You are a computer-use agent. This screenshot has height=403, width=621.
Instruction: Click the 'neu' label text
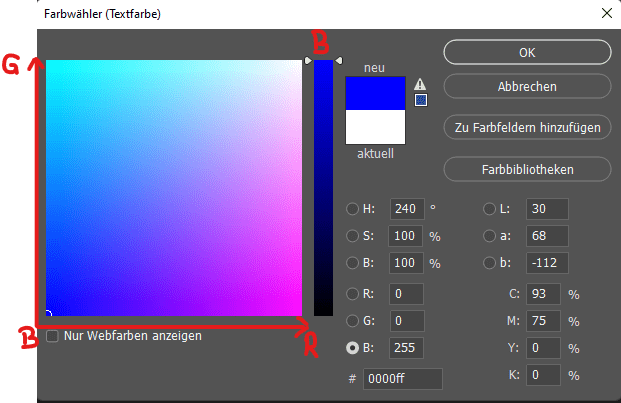pos(374,68)
